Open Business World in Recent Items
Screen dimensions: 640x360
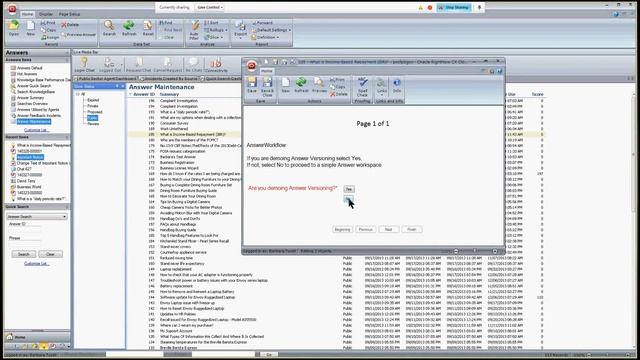tap(29, 187)
